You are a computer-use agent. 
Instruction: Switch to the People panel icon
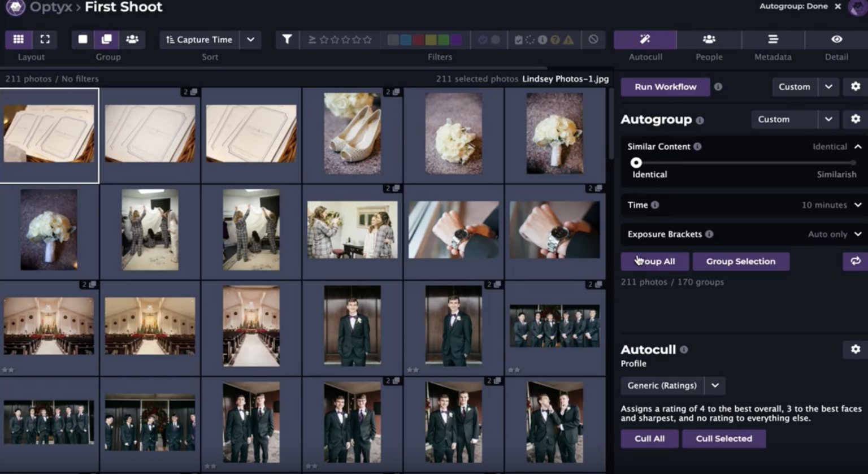pyautogui.click(x=709, y=40)
